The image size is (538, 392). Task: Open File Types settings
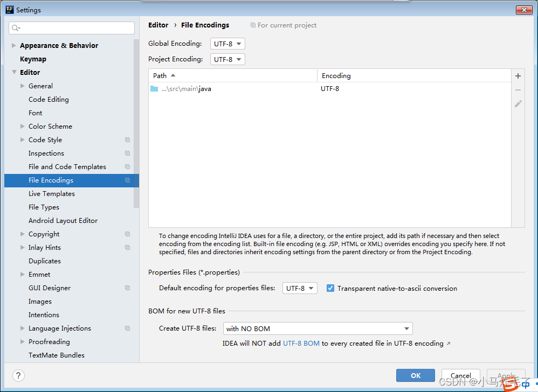tap(44, 207)
